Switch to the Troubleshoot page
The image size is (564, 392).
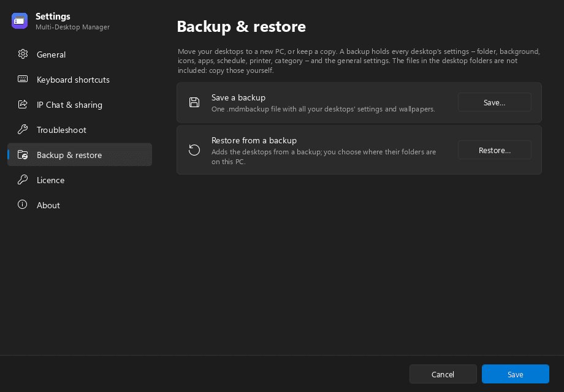coord(80,130)
